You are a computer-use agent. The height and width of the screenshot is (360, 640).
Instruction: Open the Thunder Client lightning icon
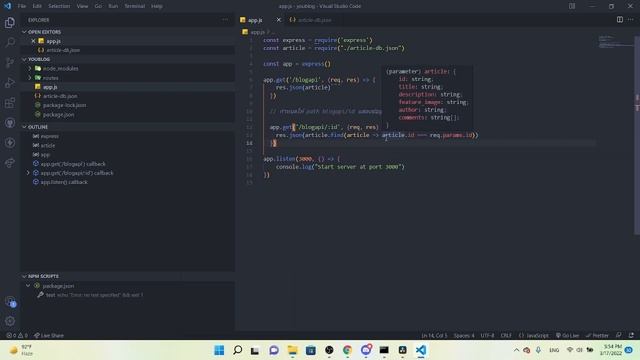(10, 142)
